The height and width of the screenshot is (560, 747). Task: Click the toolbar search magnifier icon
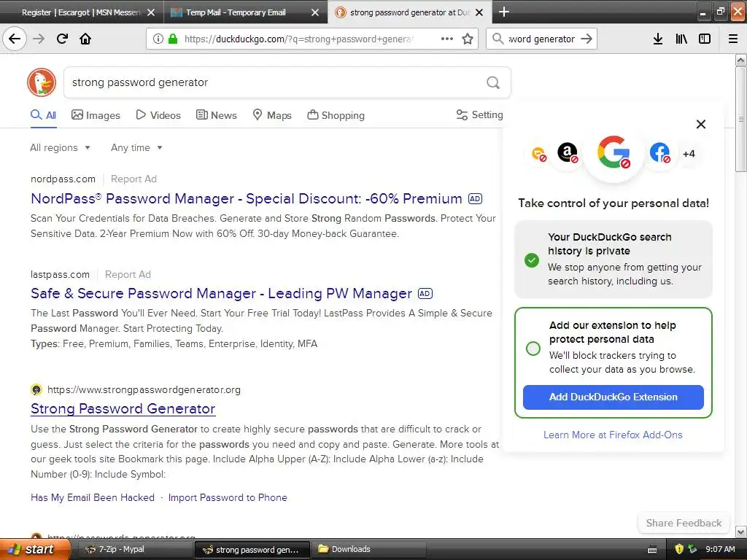coord(498,39)
